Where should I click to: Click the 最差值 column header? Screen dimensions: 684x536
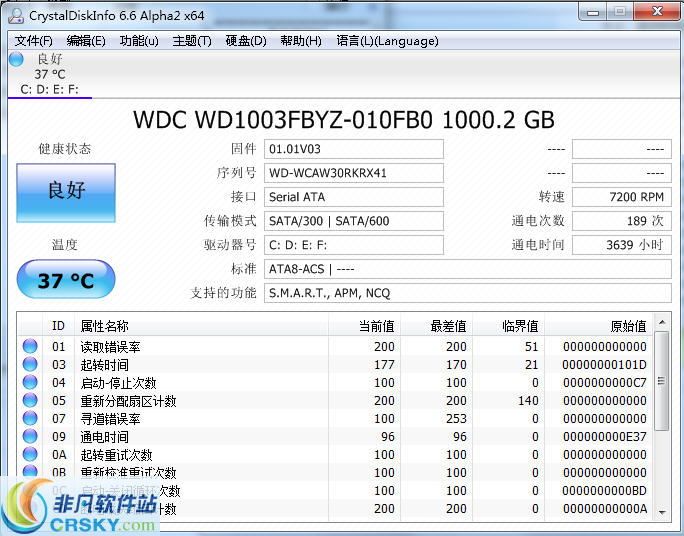[437, 326]
